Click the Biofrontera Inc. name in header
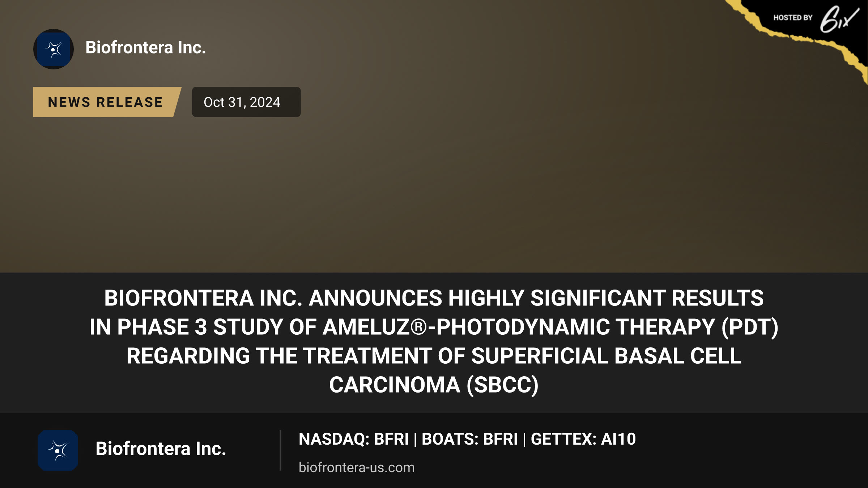 click(146, 47)
